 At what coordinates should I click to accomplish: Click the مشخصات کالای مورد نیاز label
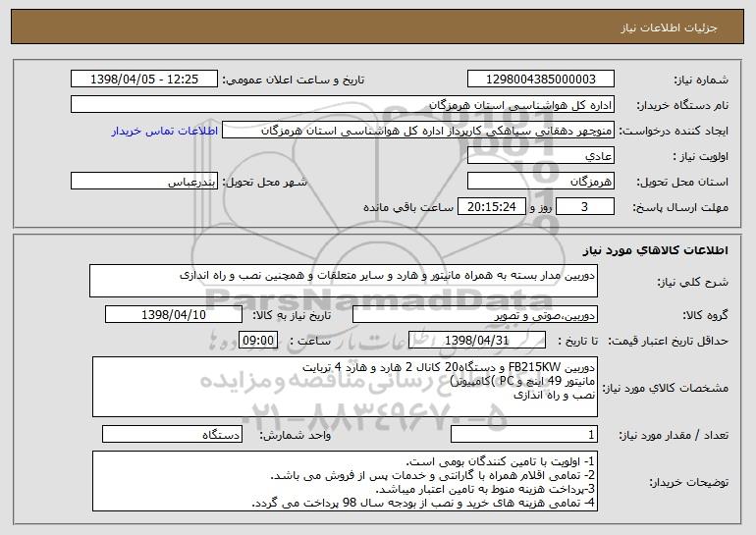(666, 388)
